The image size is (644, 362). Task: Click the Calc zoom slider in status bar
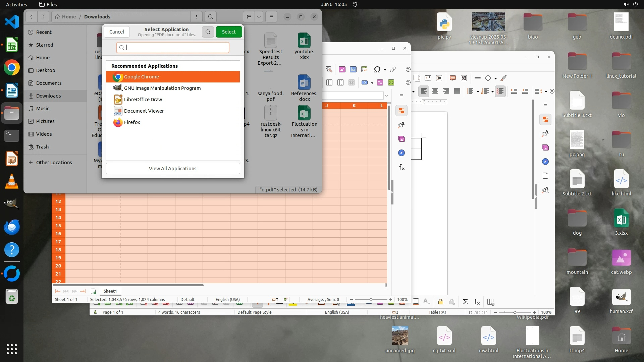pos(371,300)
